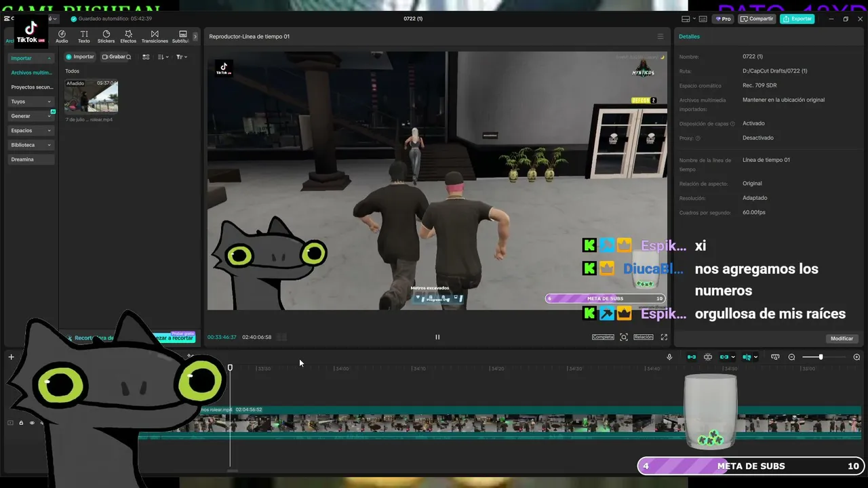The image size is (868, 488).
Task: Click the timeline zoom-to-fit icon
Action: (775, 357)
